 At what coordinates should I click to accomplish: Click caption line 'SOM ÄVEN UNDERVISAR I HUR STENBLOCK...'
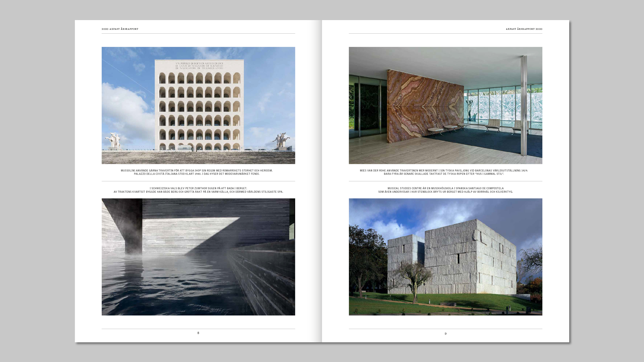coord(446,192)
